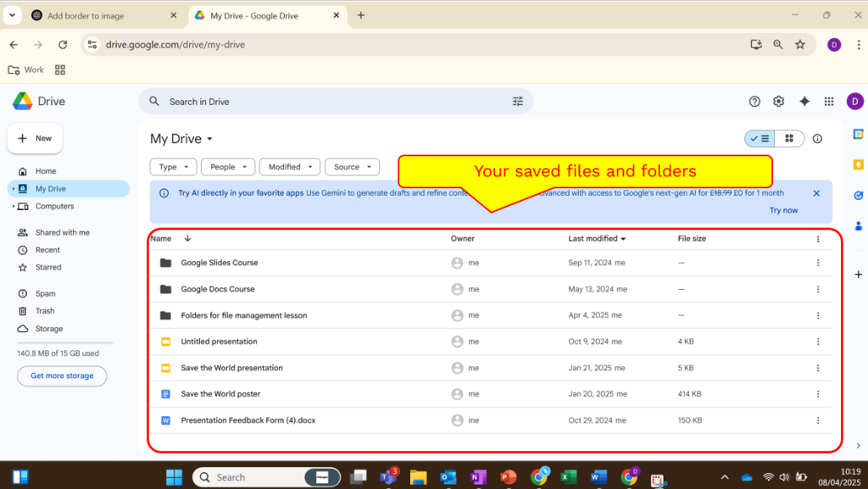The image size is (868, 489).
Task: Open Google Calendar in the side panel
Action: [x=858, y=134]
